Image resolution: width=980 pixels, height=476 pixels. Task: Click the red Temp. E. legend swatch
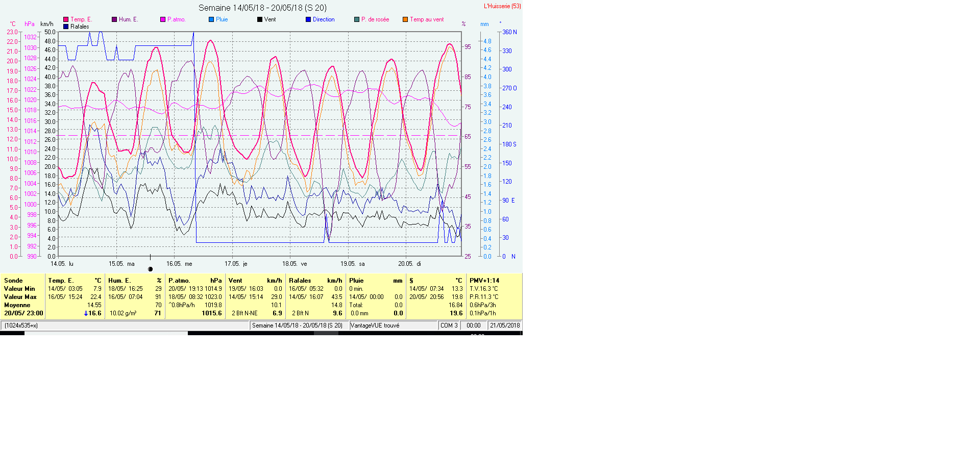pyautogui.click(x=66, y=19)
